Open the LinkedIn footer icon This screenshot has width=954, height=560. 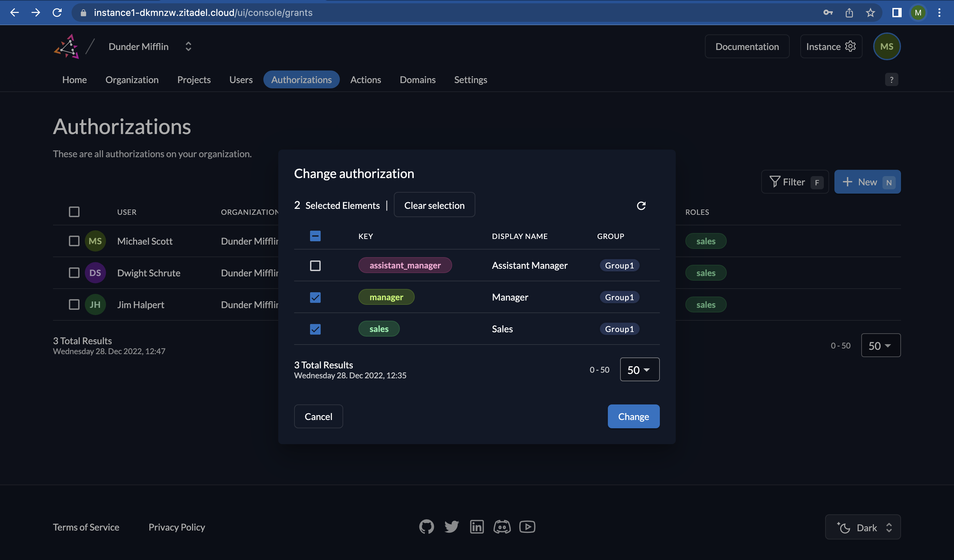[x=477, y=527]
